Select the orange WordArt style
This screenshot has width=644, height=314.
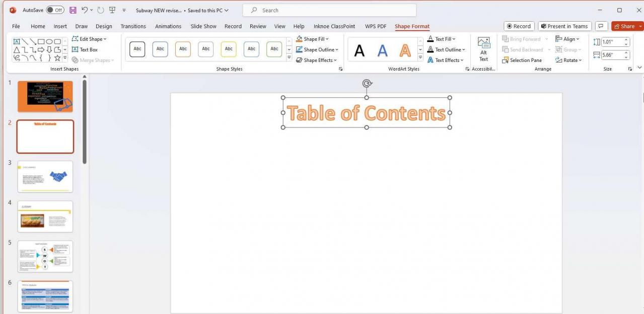(x=405, y=49)
